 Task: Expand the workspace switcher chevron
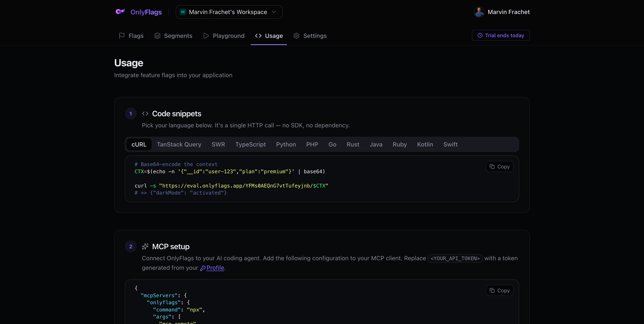[x=274, y=12]
